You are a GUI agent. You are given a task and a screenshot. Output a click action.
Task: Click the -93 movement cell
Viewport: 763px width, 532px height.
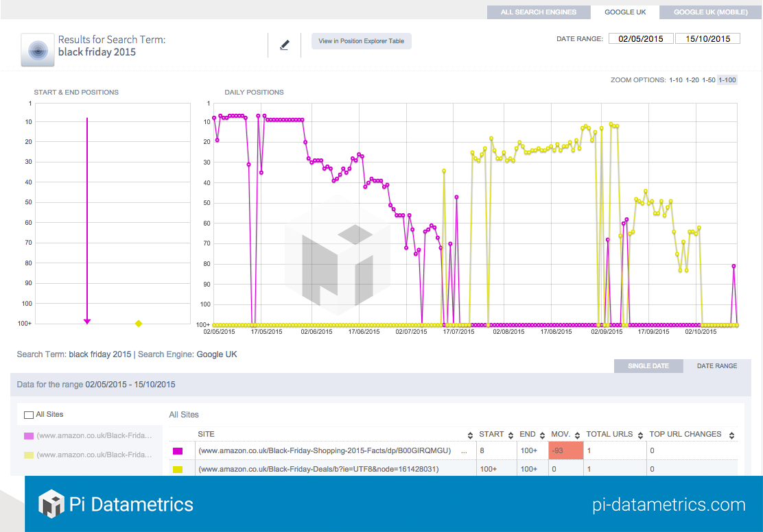click(x=566, y=451)
